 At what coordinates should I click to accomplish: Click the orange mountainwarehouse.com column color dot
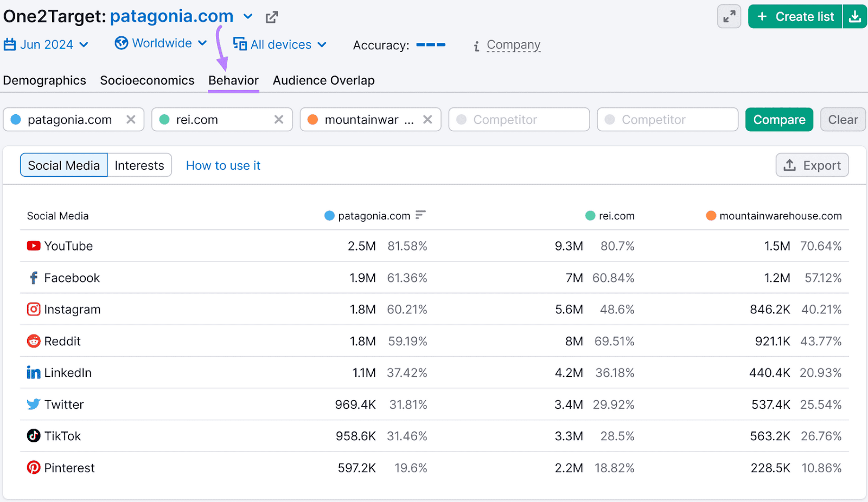711,216
